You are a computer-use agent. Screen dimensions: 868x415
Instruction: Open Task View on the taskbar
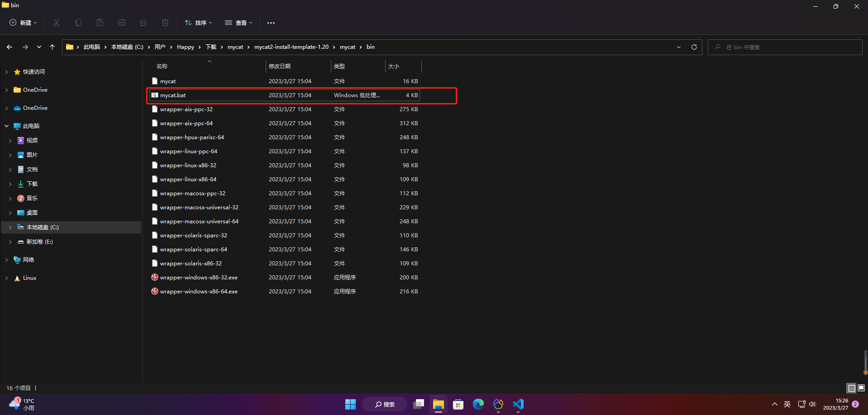(x=419, y=404)
